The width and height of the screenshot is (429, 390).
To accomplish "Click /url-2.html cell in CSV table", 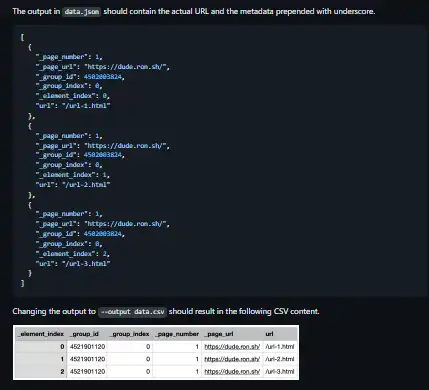I will coord(280,359).
